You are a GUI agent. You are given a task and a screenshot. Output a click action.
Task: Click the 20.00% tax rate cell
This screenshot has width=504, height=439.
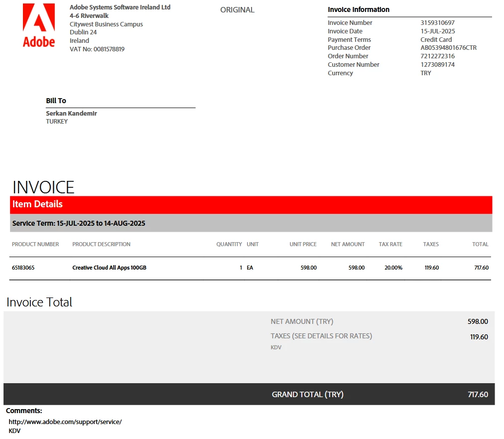pyautogui.click(x=393, y=268)
